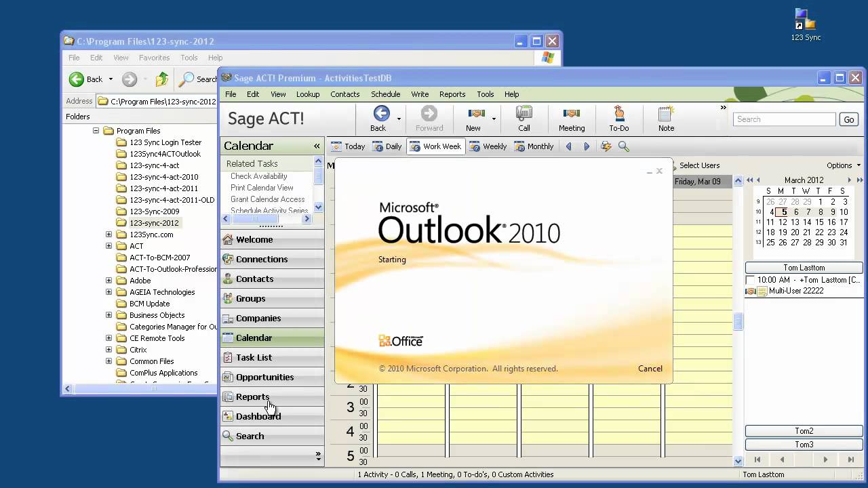Switch calendar to Daily view

pos(387,146)
